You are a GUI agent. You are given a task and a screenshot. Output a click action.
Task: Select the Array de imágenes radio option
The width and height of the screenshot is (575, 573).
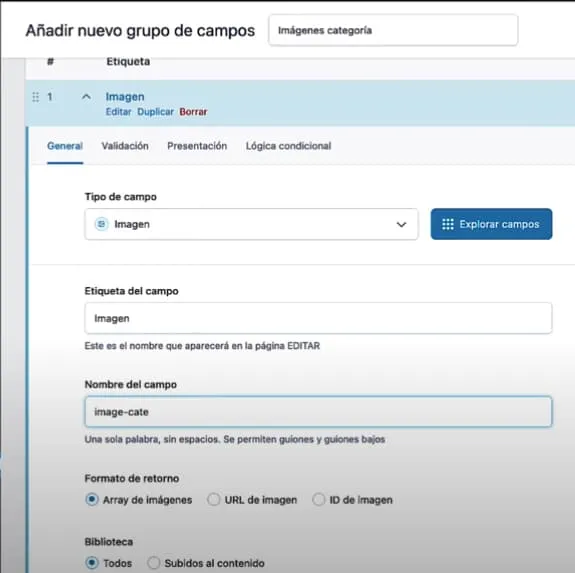tap(92, 499)
